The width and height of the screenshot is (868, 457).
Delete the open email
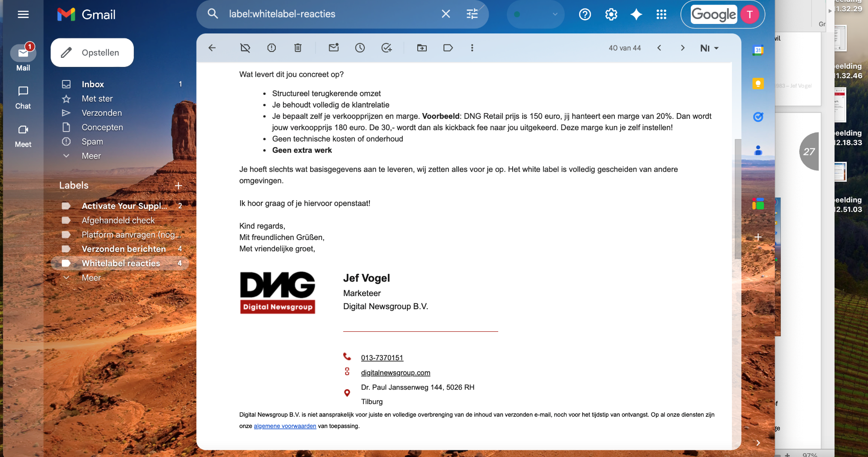pos(297,48)
